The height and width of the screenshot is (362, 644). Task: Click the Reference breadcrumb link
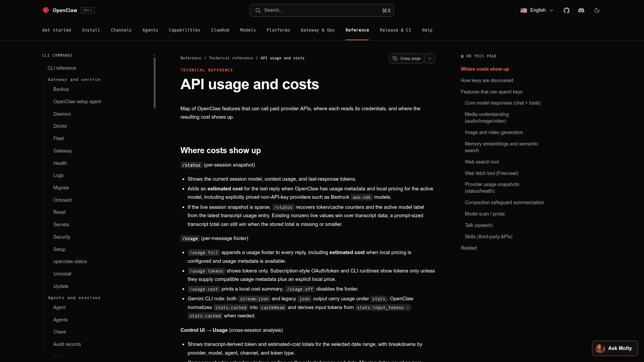pos(191,58)
